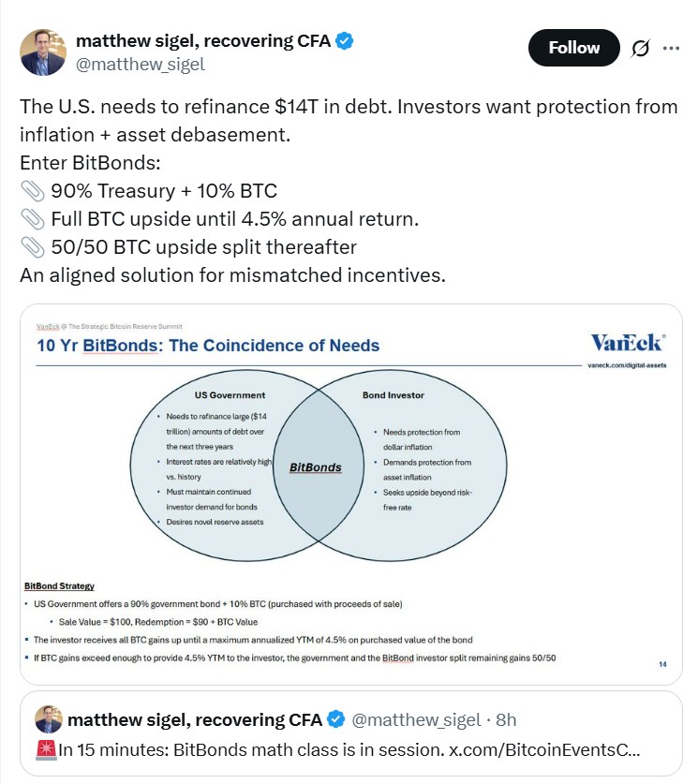Open the Grok slashed-circle icon
The image size is (698, 784).
[642, 48]
